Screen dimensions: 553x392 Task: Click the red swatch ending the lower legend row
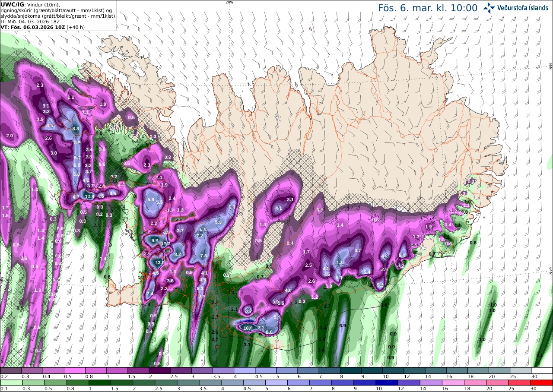tap(542, 383)
